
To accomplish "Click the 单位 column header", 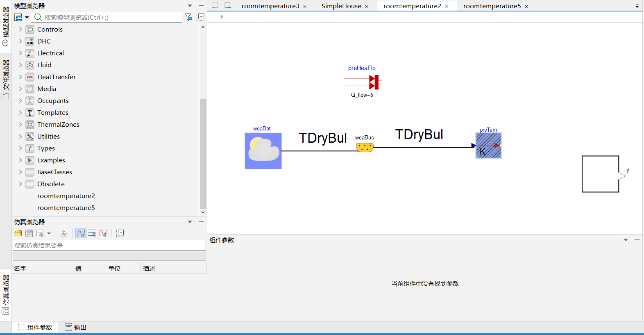I will pos(123,269).
